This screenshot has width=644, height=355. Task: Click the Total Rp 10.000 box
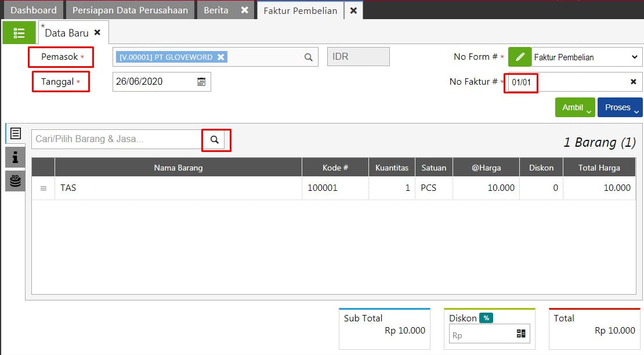(594, 329)
